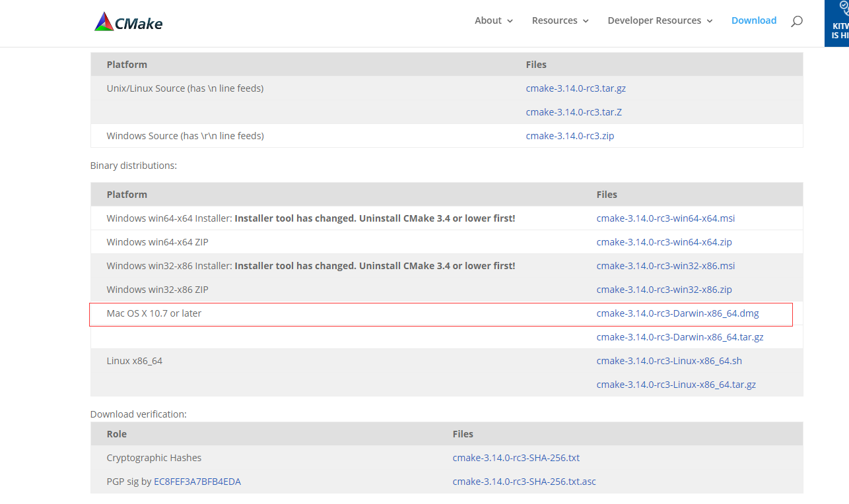This screenshot has height=504, width=849.
Task: Expand the Developer Resources menu
Action: pos(660,20)
